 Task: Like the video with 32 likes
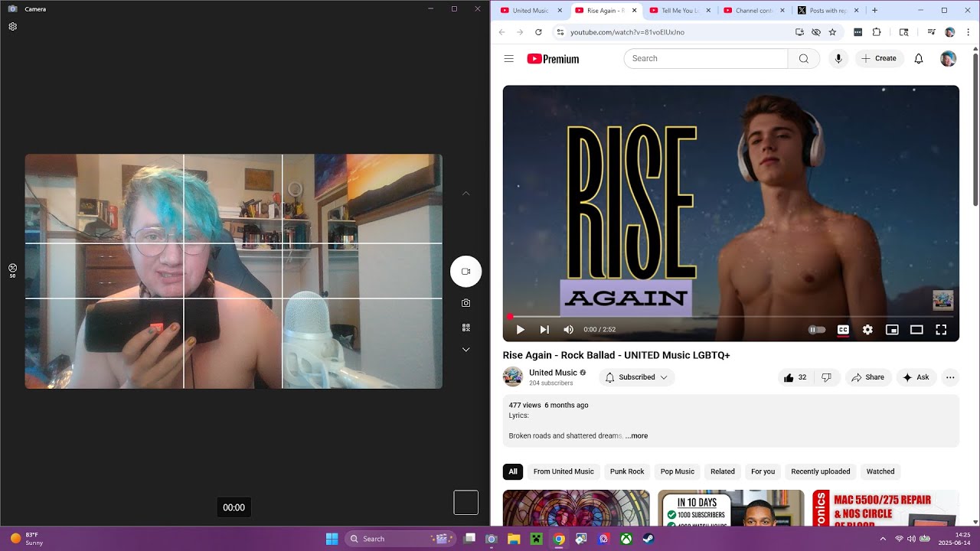pyautogui.click(x=796, y=377)
